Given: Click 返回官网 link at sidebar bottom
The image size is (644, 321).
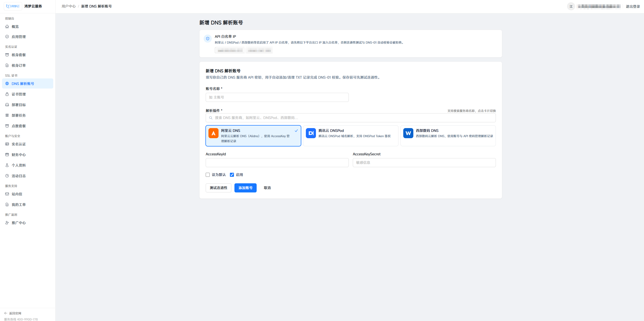Looking at the screenshot, I should tap(13, 313).
